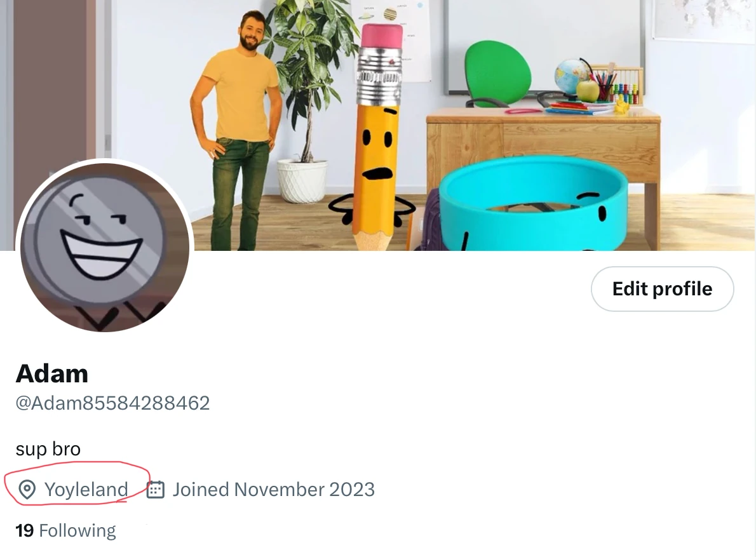Click the green chair in banner
Screen dimensions: 756x557
[x=497, y=72]
